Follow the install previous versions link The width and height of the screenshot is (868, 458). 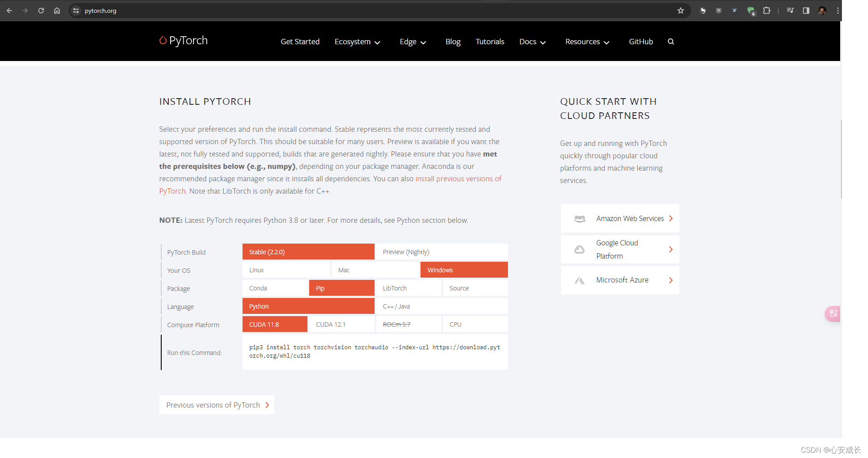point(458,179)
